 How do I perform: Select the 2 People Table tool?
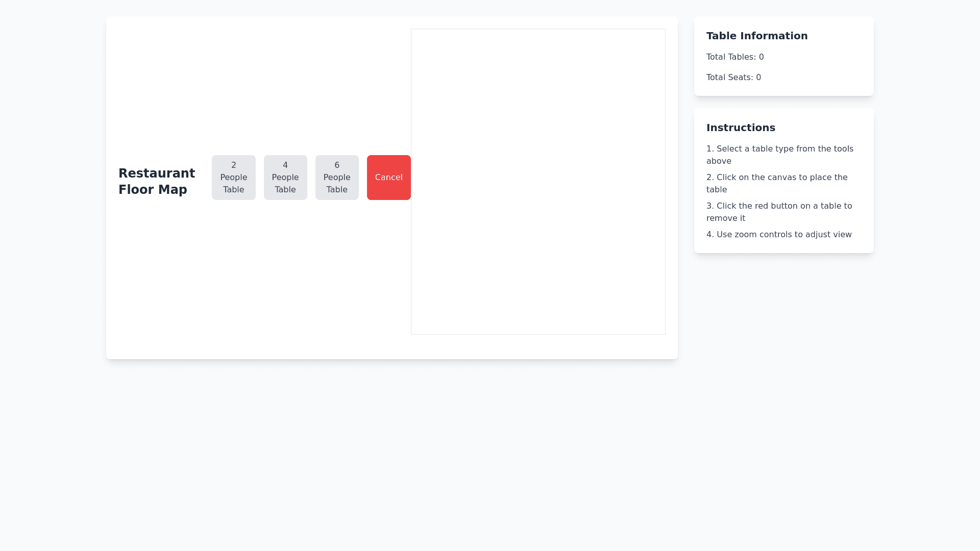(x=233, y=178)
